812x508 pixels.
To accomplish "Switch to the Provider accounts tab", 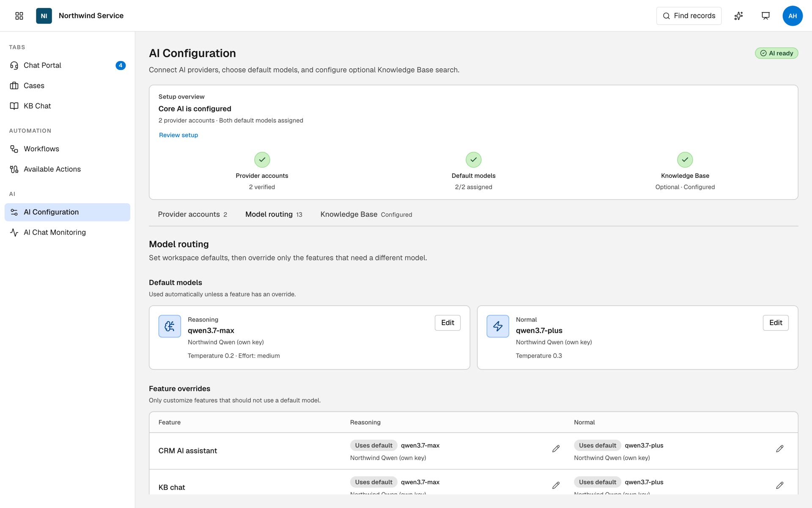I will click(192, 214).
